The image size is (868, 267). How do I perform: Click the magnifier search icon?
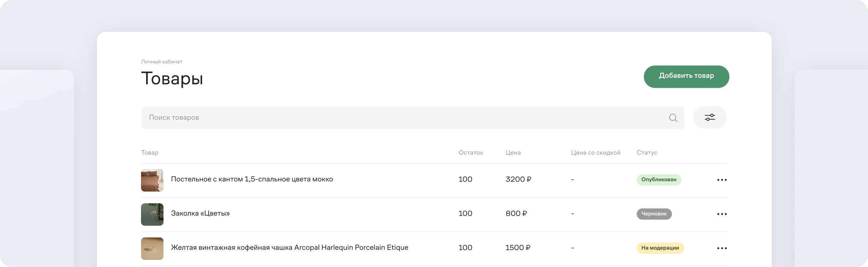(x=673, y=118)
